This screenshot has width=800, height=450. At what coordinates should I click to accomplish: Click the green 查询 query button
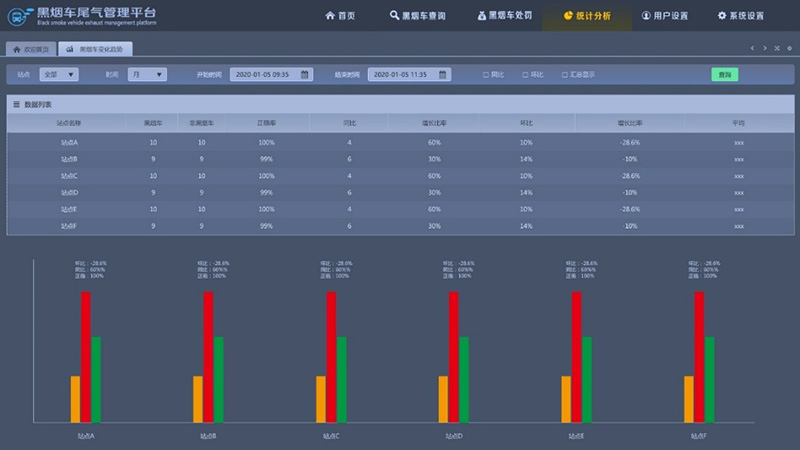click(x=724, y=75)
